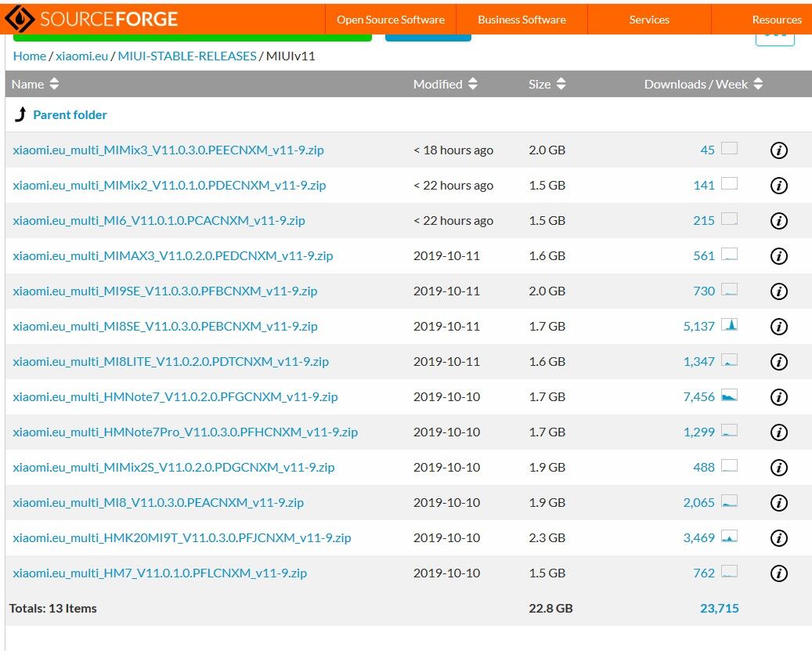Open the Open Source Software menu
The height and width of the screenshot is (651, 812).
click(391, 20)
